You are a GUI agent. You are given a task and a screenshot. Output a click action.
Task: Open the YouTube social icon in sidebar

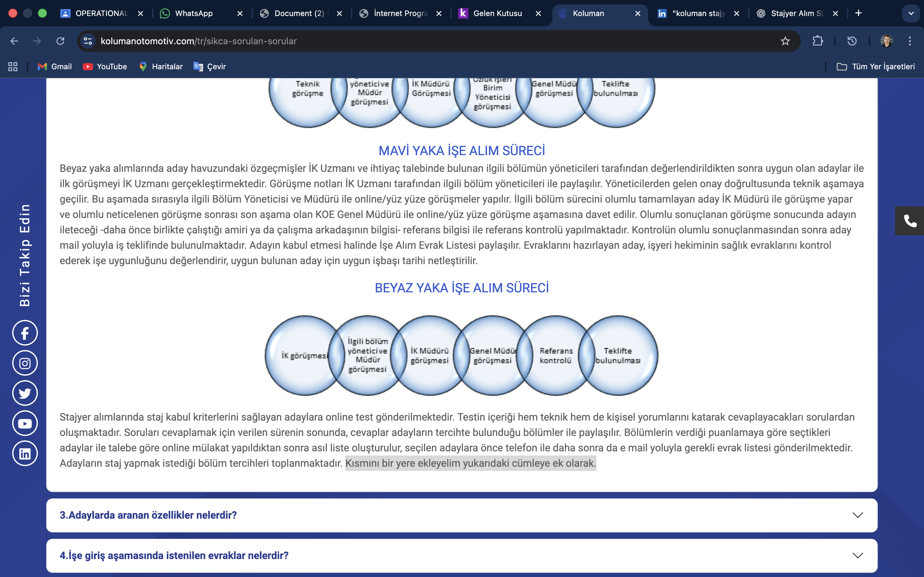tap(25, 423)
